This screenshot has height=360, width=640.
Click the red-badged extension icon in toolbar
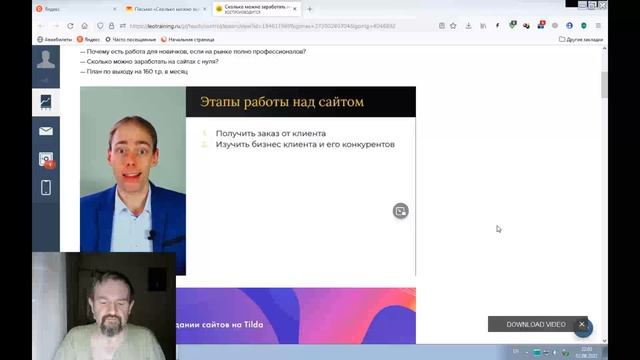click(541, 25)
